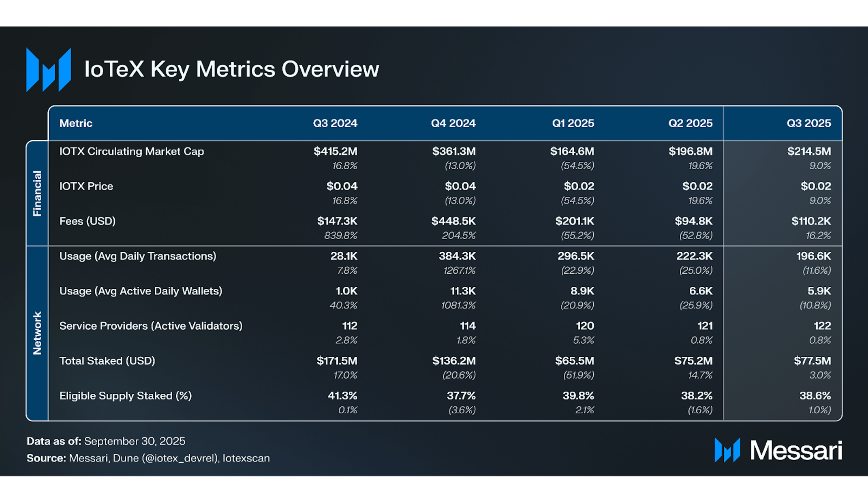This screenshot has height=502, width=868.
Task: Click the IoTeX Key Metrics Overview title
Action: point(231,69)
